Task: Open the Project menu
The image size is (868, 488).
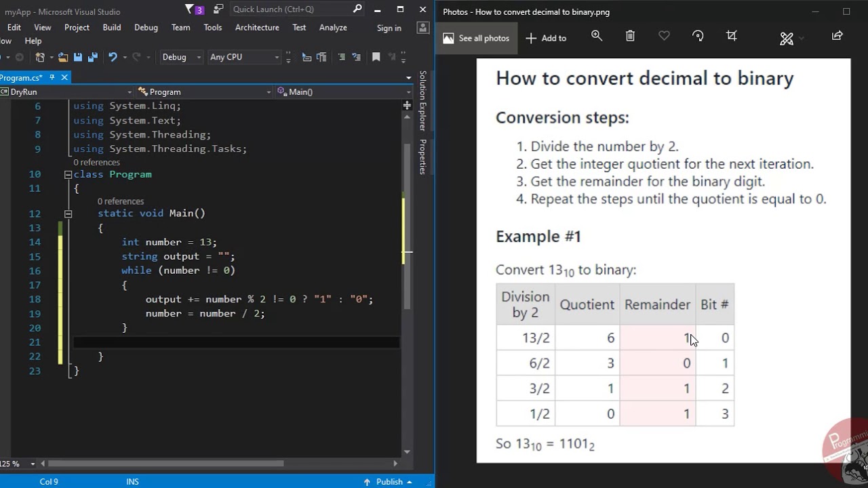Action: click(77, 27)
